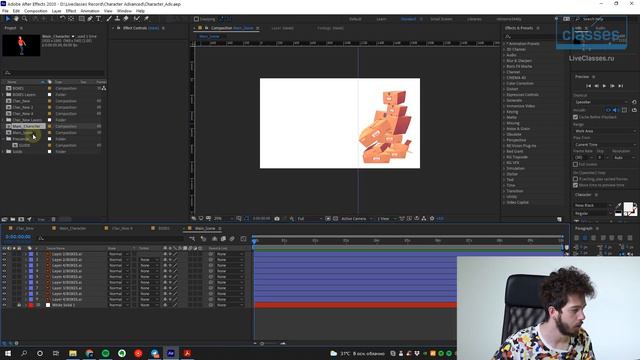Image resolution: width=640 pixels, height=360 pixels.
Task: Open the Effect menu
Action: [71, 11]
